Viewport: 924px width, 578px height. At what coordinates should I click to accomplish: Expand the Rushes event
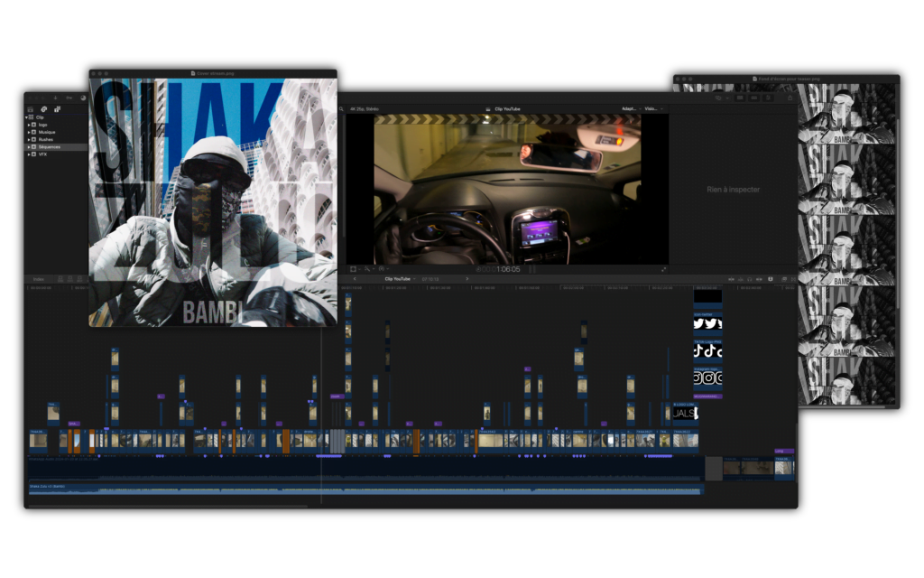pyautogui.click(x=29, y=140)
